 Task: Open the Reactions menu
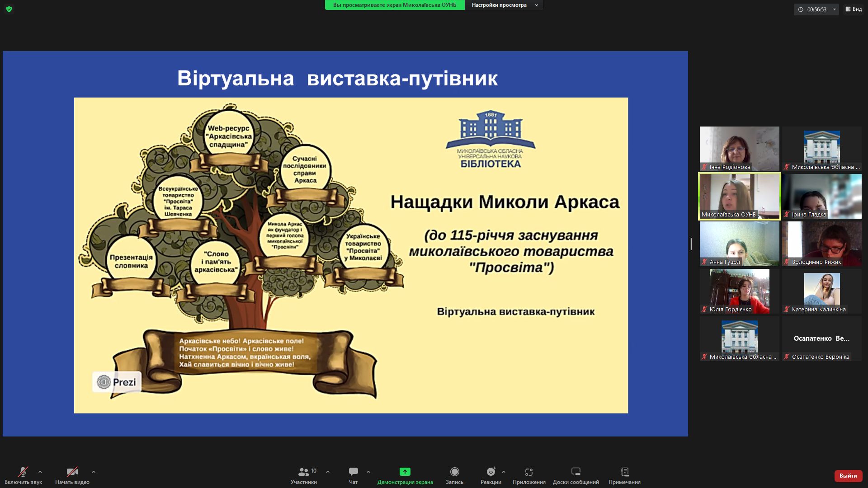tap(491, 472)
